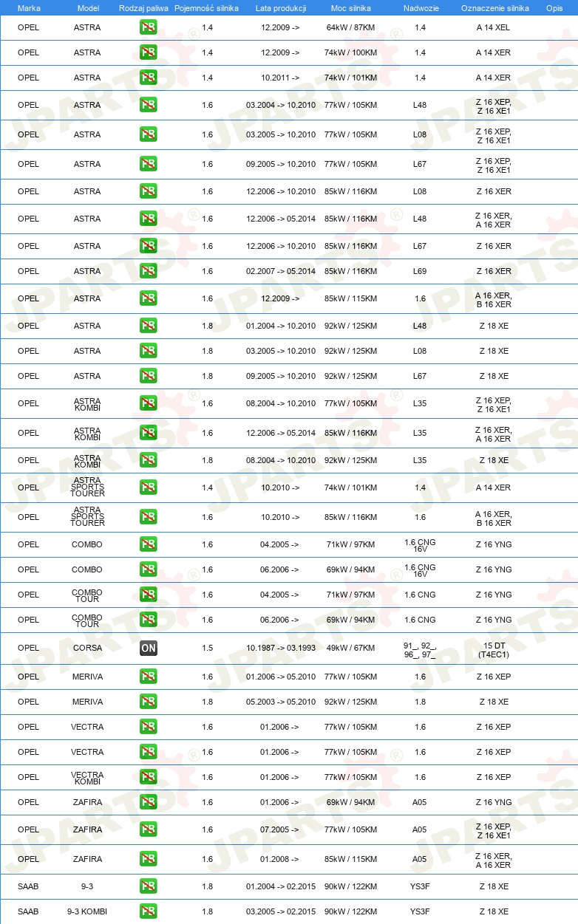Click the PB fuel icon in the MERIVA 1.6 row
578x924 pixels.
(x=149, y=677)
